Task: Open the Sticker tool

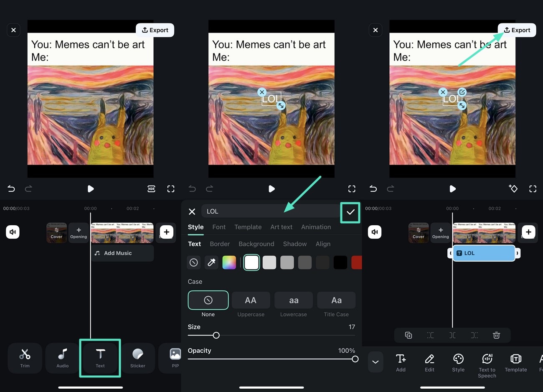Action: tap(138, 358)
